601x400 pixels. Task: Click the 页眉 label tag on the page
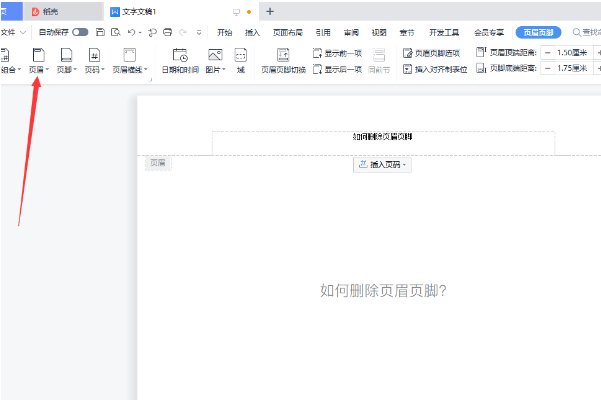click(x=158, y=163)
